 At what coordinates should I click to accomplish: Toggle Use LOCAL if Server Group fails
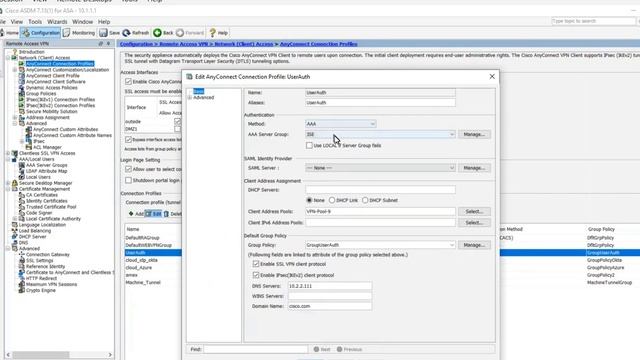(309, 145)
